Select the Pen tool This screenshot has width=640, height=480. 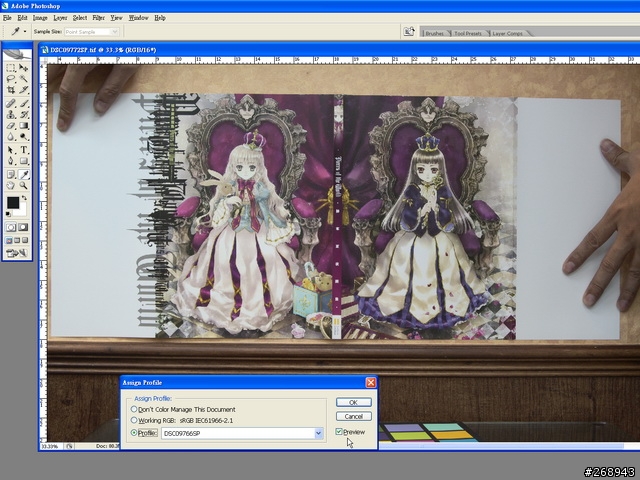(x=11, y=161)
